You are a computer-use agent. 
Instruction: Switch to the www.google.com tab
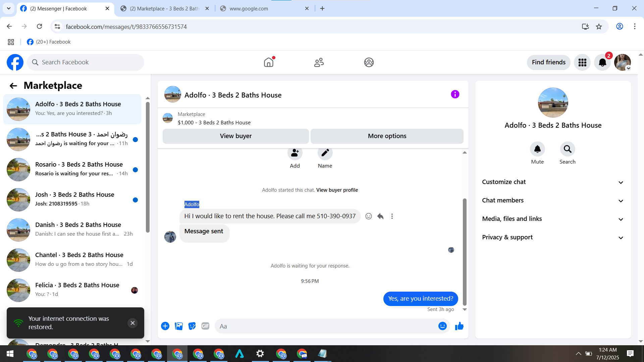click(x=265, y=9)
